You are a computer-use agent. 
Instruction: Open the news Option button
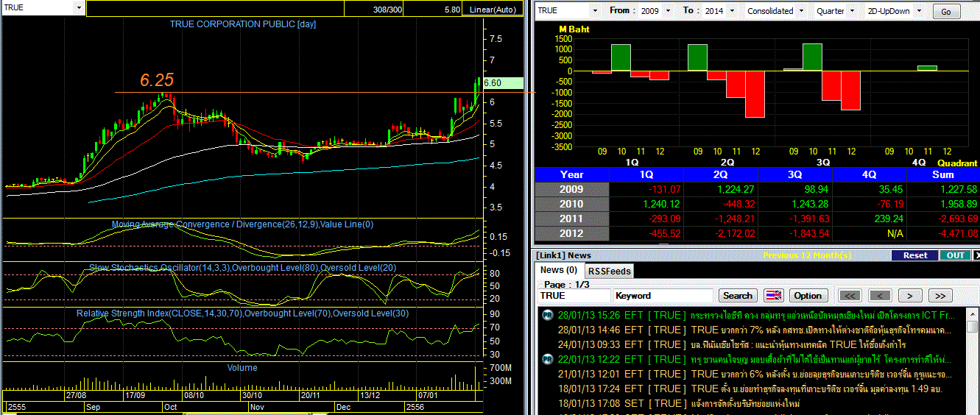click(807, 295)
